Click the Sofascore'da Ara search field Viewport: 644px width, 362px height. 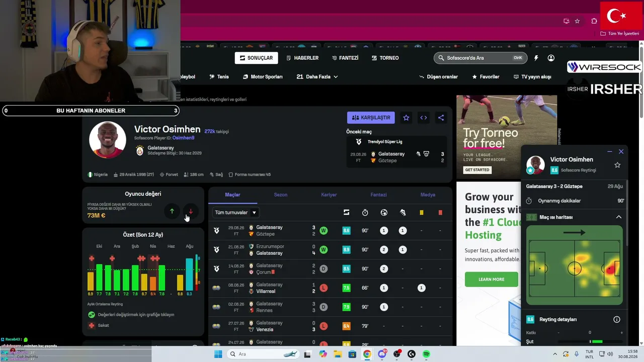pos(480,58)
